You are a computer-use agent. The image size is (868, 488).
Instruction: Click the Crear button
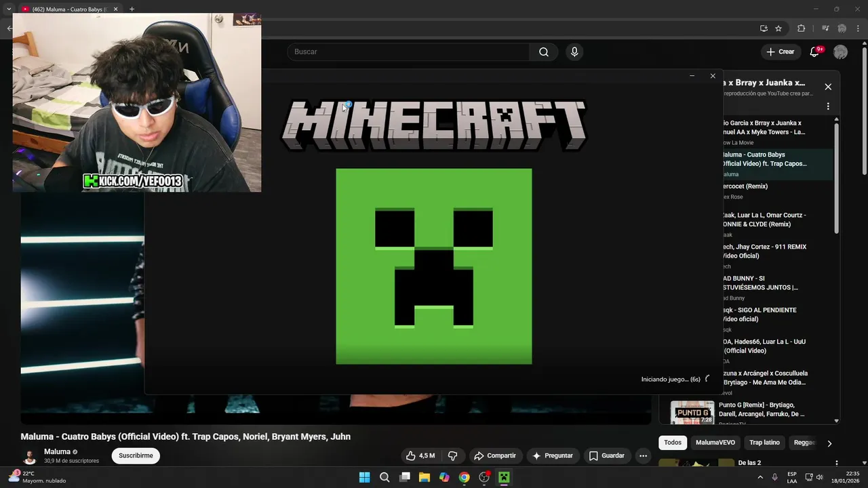[780, 52]
